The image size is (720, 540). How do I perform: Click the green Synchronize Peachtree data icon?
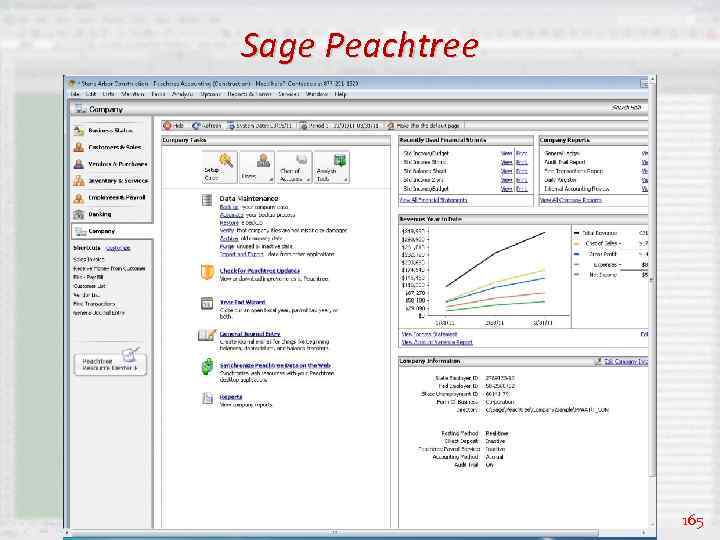click(207, 366)
